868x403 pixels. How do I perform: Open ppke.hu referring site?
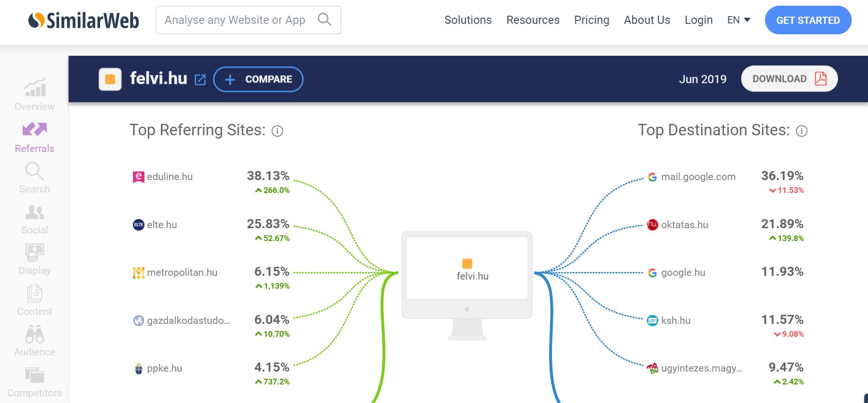164,368
